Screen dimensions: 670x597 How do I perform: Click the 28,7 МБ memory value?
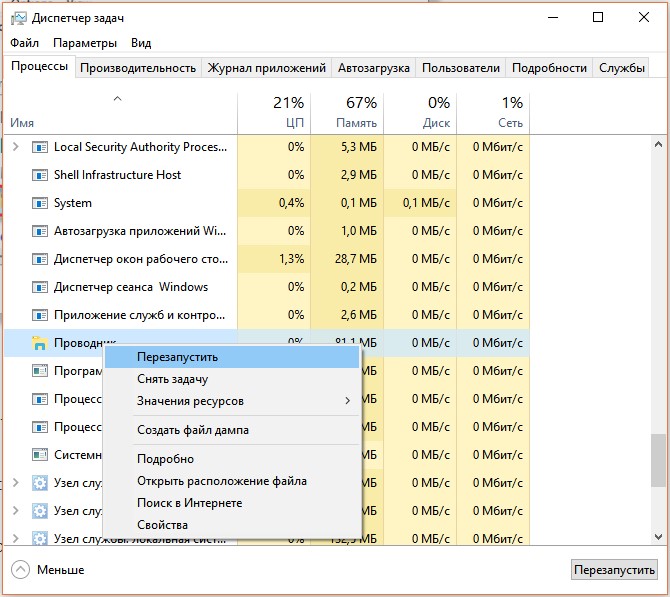[356, 259]
